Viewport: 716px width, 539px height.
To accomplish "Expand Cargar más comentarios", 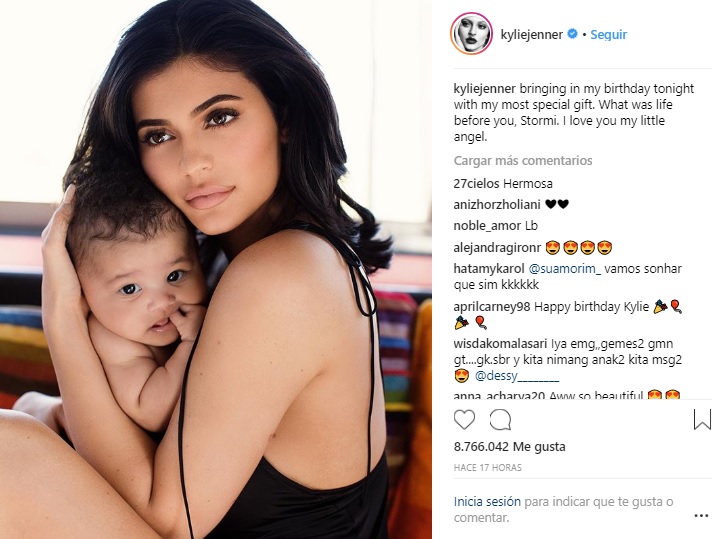I will (x=523, y=160).
